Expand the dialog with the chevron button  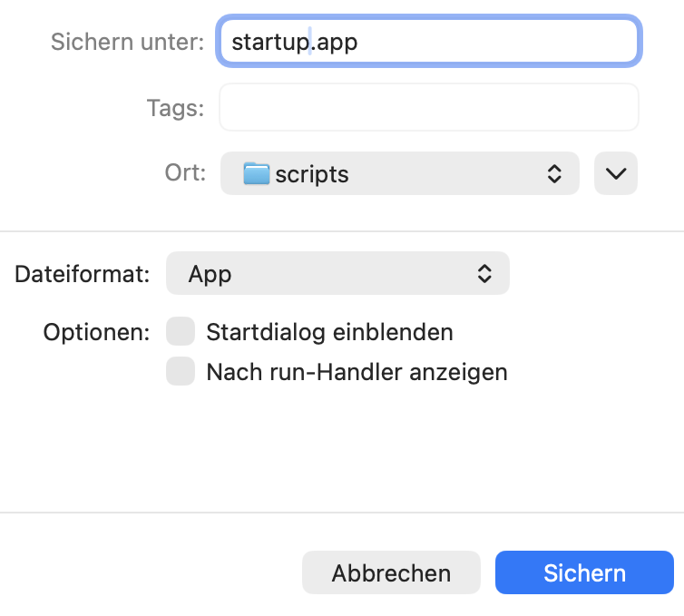tap(616, 173)
